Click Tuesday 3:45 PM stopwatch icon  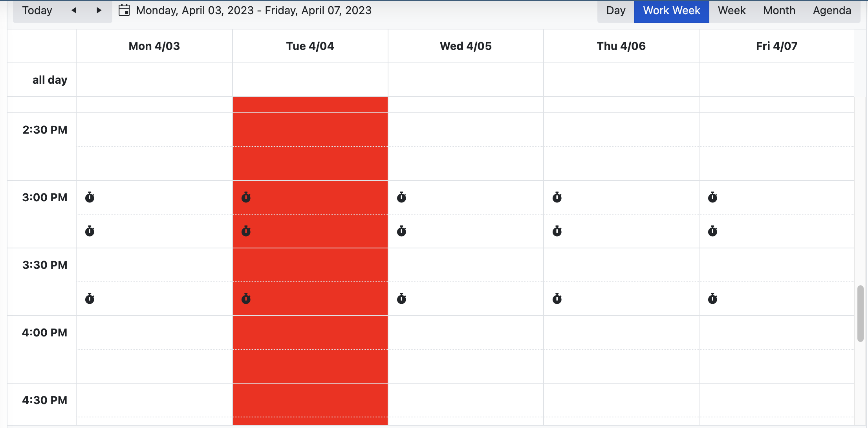(246, 299)
